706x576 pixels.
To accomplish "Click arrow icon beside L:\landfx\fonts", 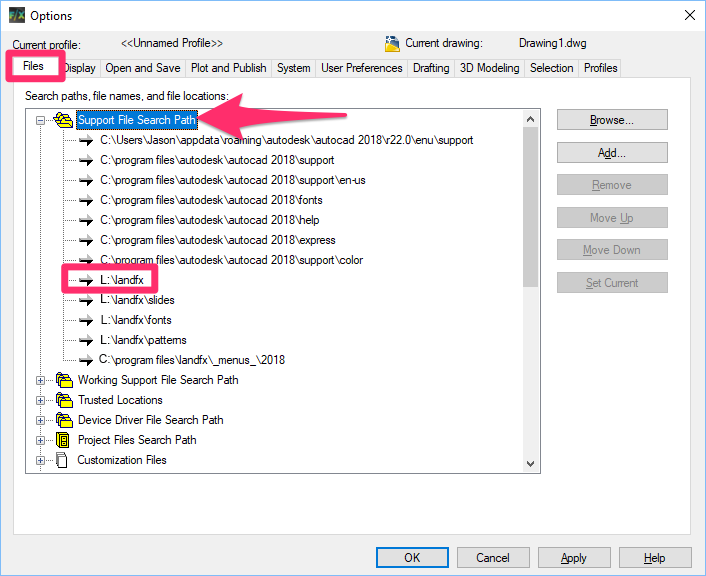I will (86, 320).
